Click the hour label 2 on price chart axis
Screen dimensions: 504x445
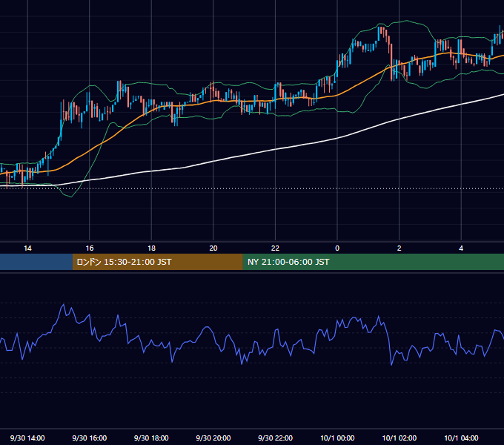coord(399,248)
